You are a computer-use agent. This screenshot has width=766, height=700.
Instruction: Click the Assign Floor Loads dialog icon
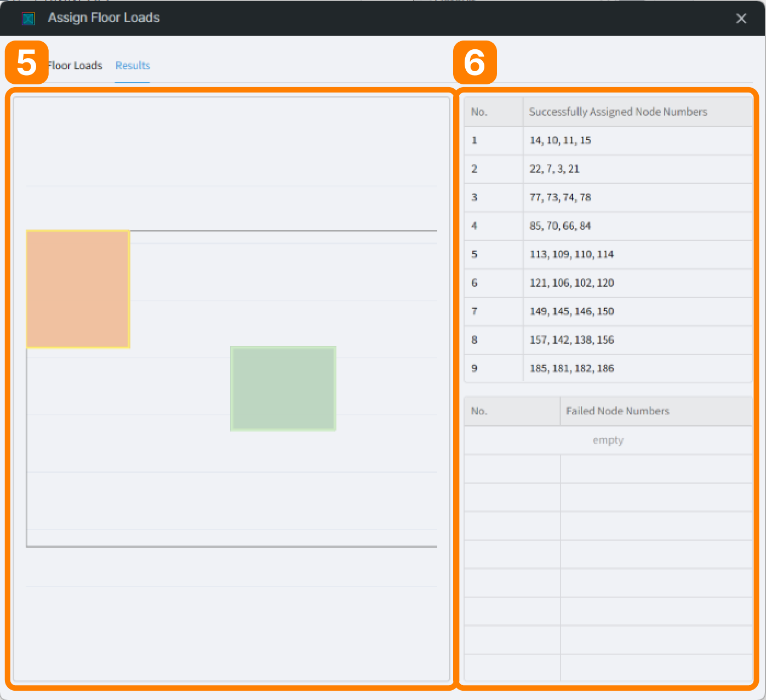click(x=27, y=18)
